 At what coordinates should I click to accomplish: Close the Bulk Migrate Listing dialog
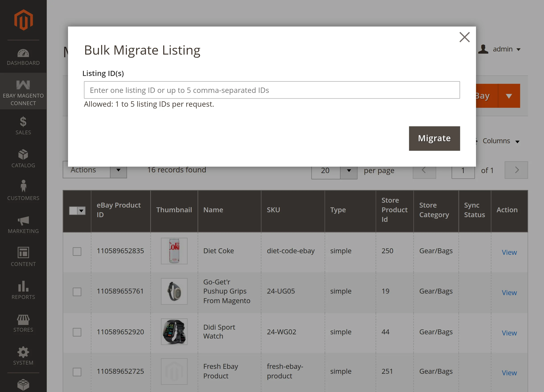pos(464,37)
